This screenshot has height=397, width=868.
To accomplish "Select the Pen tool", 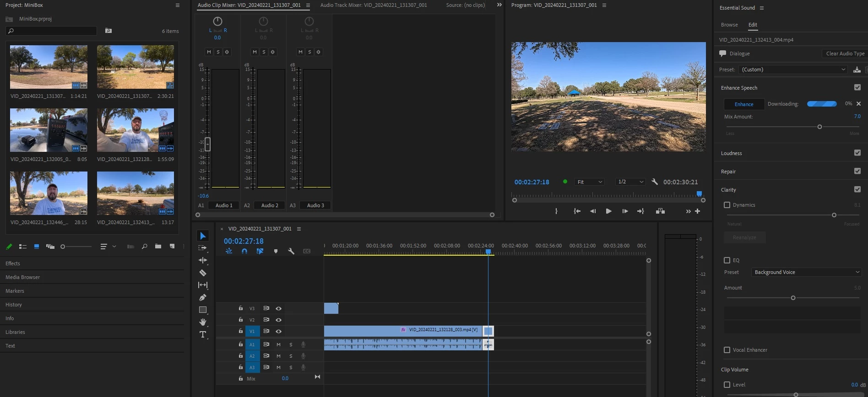I will click(203, 297).
